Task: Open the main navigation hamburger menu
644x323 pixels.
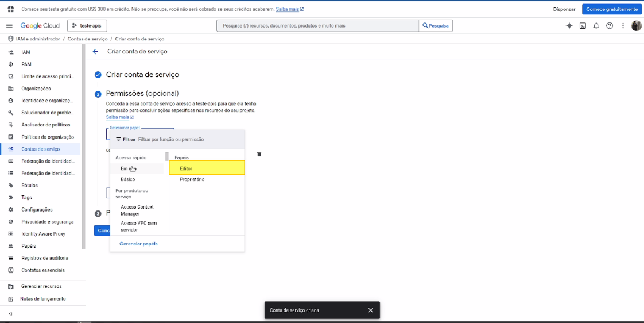Action: [9, 25]
